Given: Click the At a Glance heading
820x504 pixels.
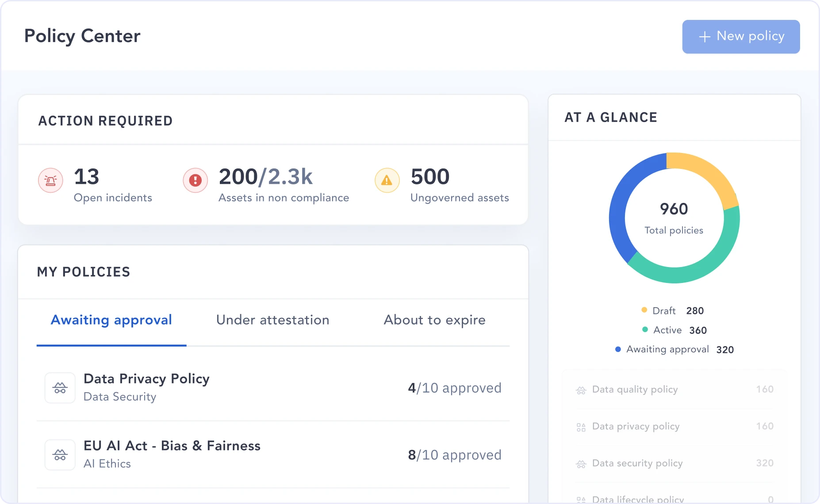Looking at the screenshot, I should coord(611,117).
